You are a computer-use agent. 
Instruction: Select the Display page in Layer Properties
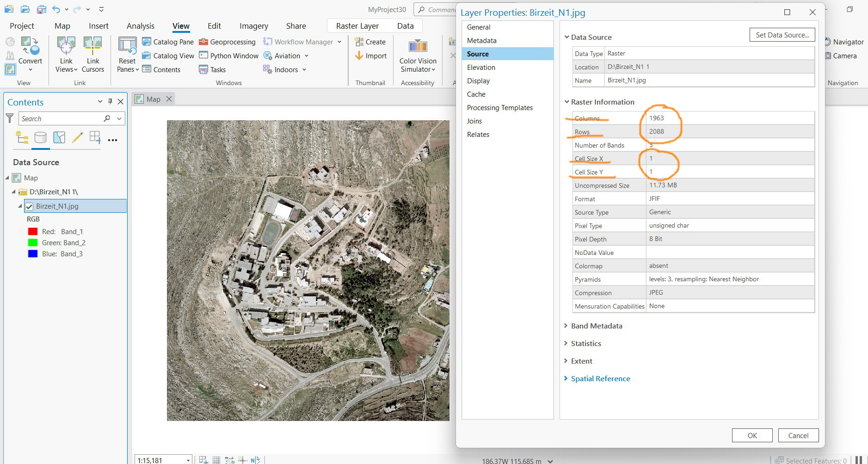click(479, 80)
